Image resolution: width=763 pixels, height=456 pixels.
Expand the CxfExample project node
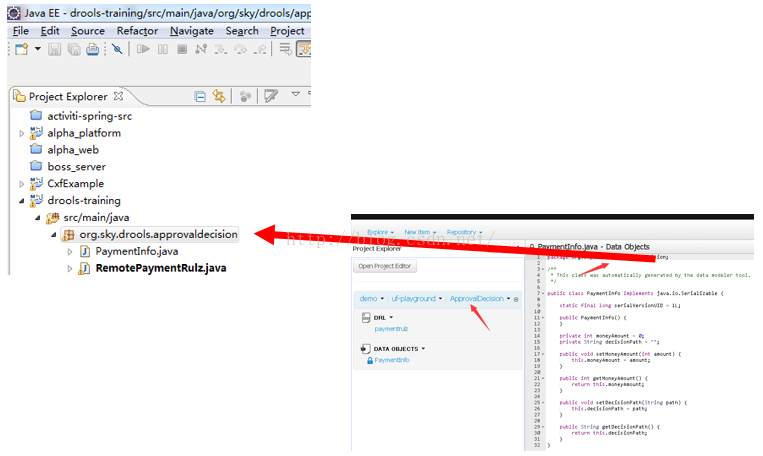(21, 184)
